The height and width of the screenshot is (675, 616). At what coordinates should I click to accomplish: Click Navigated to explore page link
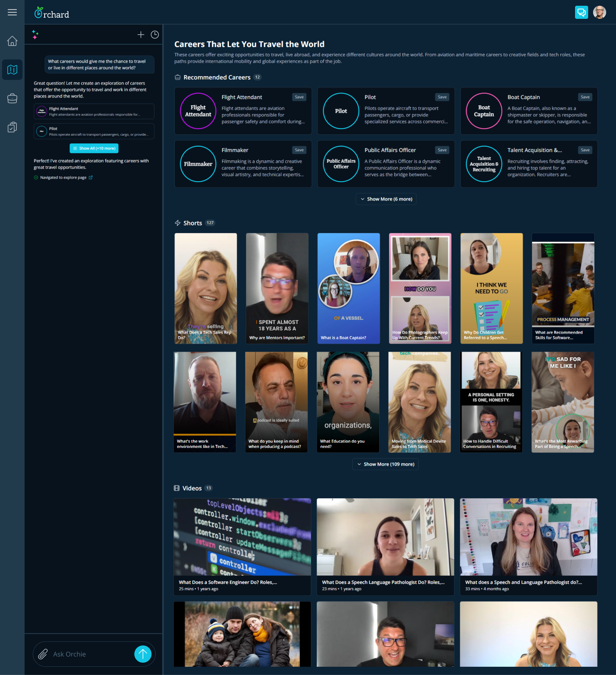pos(63,177)
